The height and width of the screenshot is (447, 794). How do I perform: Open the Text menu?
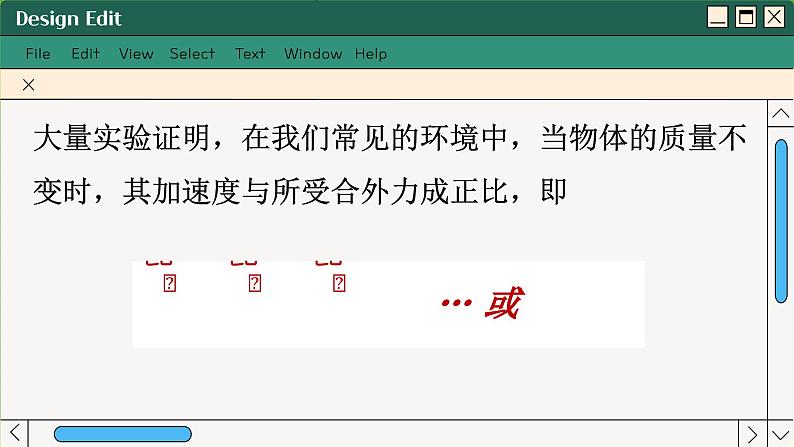coord(250,54)
